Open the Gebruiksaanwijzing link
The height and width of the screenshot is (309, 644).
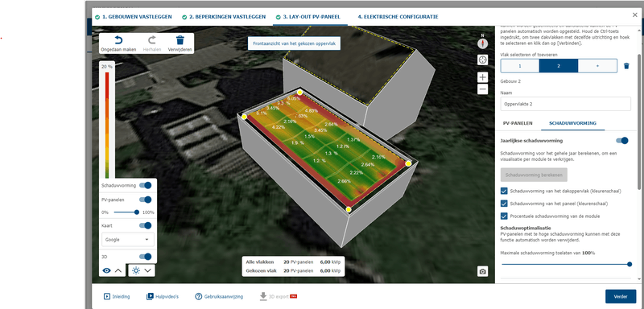tap(224, 296)
